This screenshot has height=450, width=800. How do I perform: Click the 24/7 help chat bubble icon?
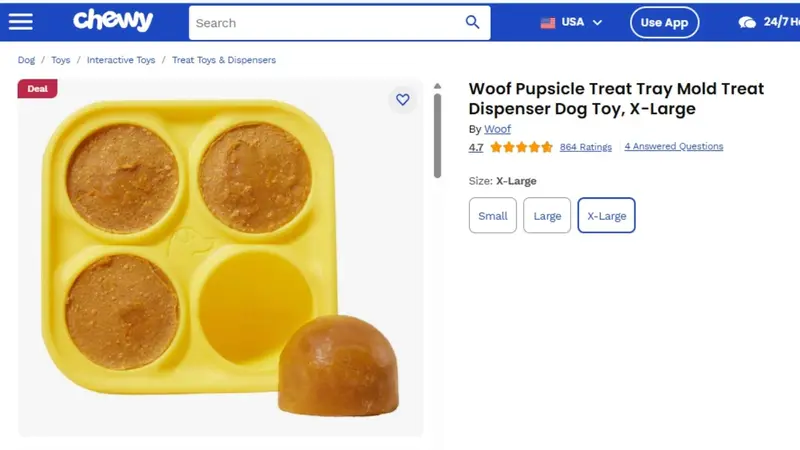[x=747, y=22]
